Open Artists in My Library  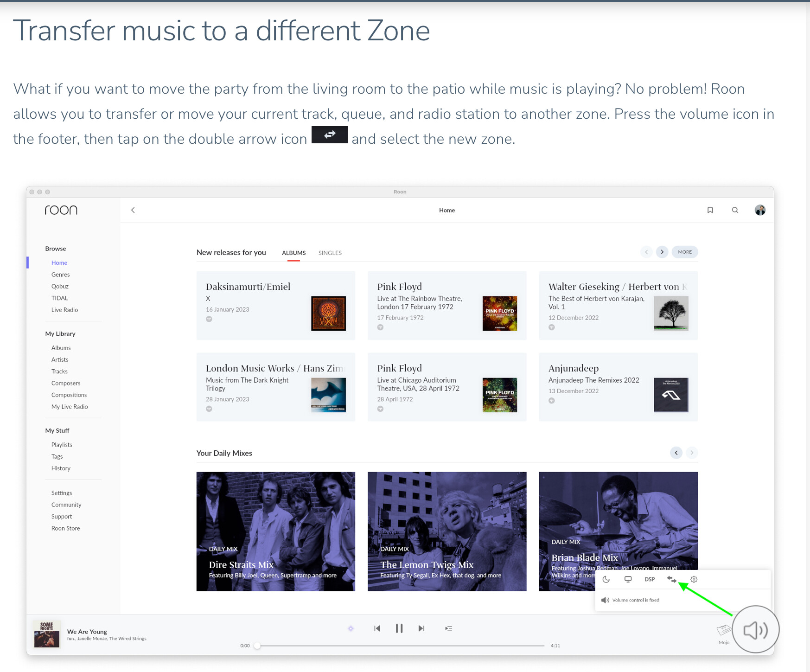click(59, 359)
